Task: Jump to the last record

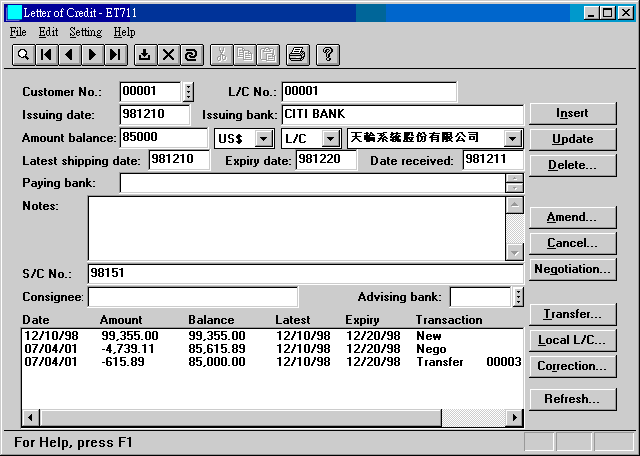Action: tap(116, 55)
